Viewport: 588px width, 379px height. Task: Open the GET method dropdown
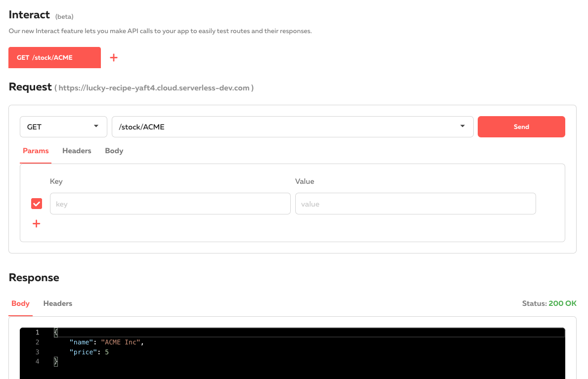click(x=63, y=126)
